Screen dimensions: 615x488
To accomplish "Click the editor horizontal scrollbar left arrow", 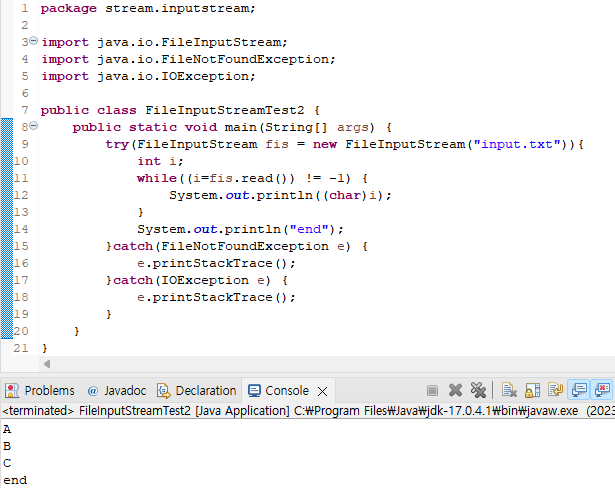I will [x=47, y=364].
